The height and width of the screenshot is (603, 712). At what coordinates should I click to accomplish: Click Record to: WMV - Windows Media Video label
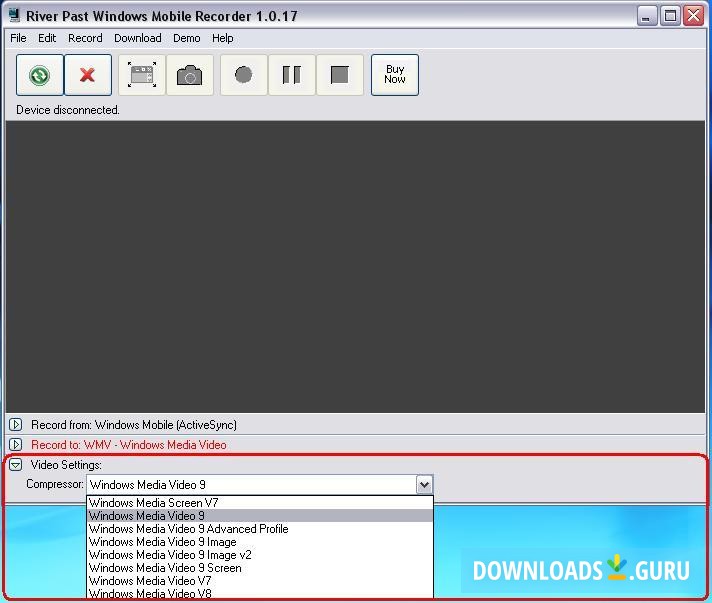pos(129,445)
